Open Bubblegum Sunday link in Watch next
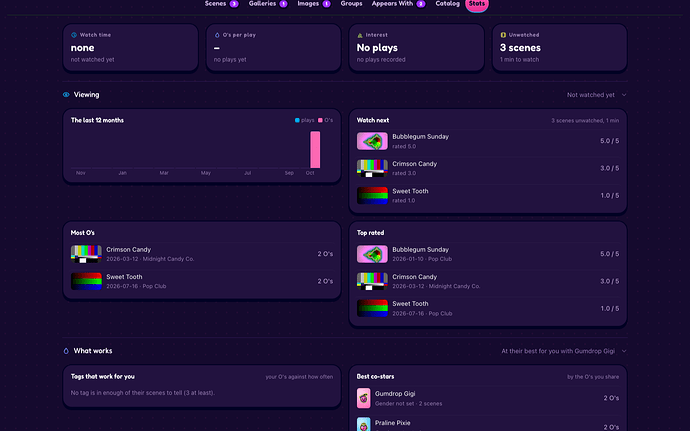The width and height of the screenshot is (690, 431). (421, 136)
